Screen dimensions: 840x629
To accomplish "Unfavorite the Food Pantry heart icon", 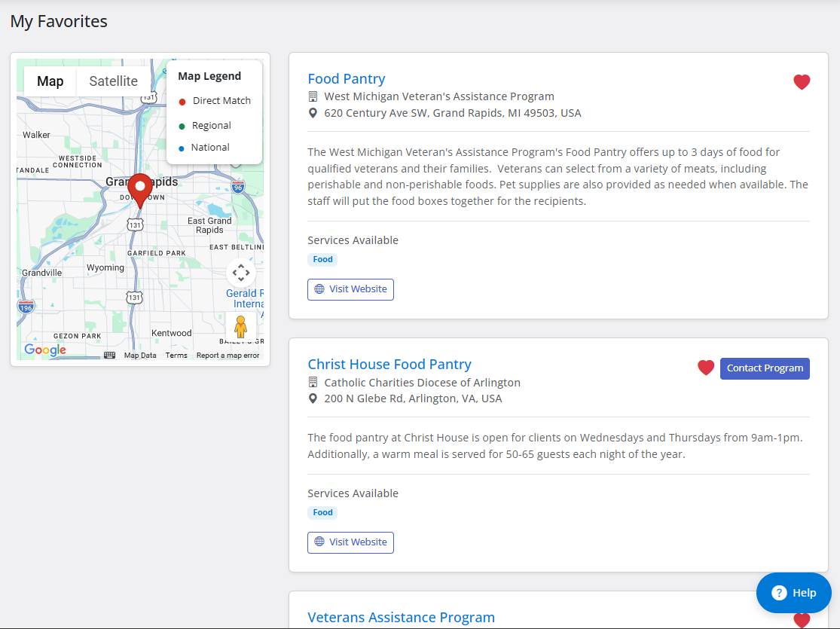I will (x=802, y=82).
